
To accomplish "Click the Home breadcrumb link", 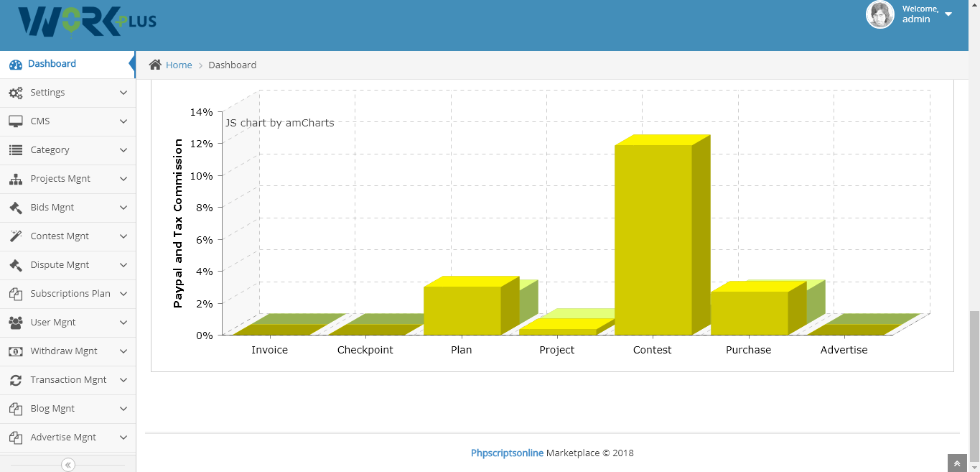I will 179,65.
